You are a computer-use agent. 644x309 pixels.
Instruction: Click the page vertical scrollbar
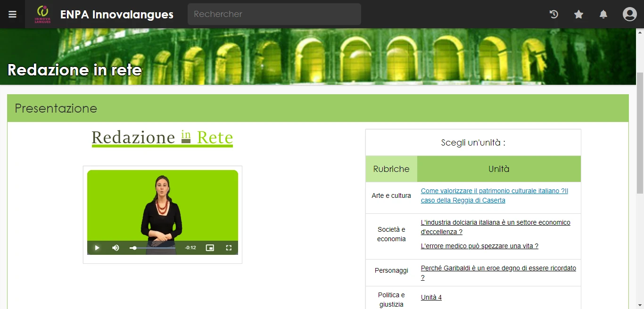(x=640, y=133)
